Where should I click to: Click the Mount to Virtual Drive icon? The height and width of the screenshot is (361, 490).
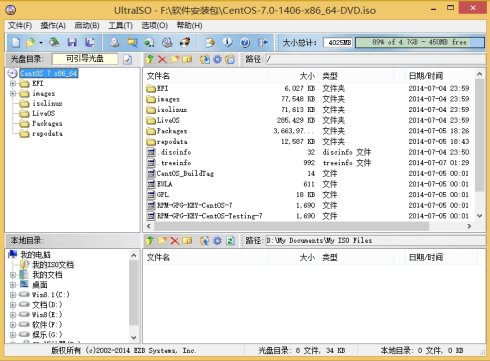tap(167, 42)
